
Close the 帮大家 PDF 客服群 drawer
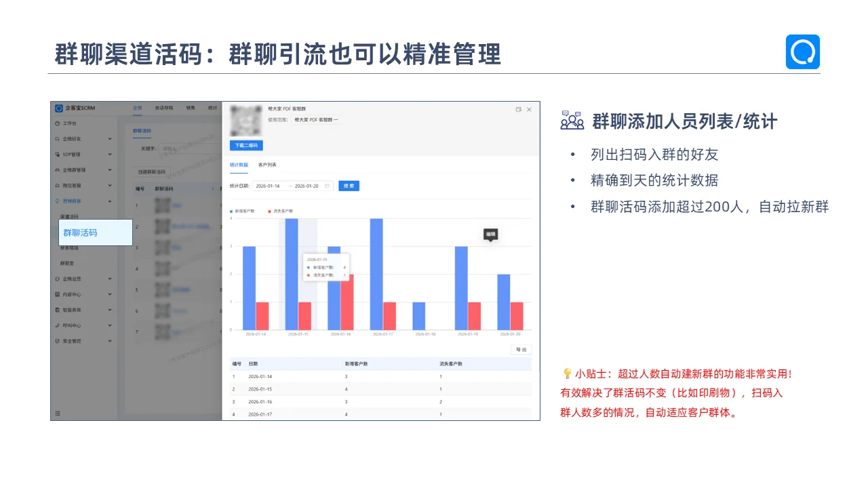529,109
